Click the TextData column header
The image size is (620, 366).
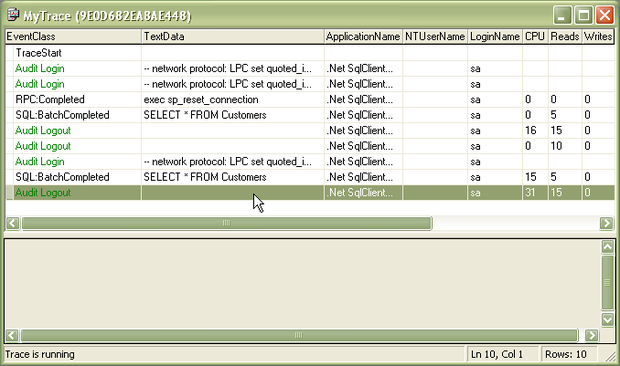232,36
